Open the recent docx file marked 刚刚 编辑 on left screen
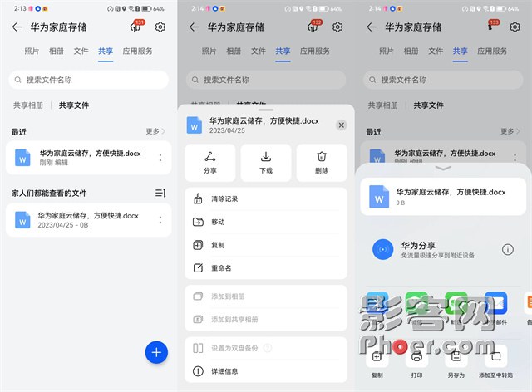Image resolution: width=532 pixels, height=392 pixels. [x=89, y=158]
